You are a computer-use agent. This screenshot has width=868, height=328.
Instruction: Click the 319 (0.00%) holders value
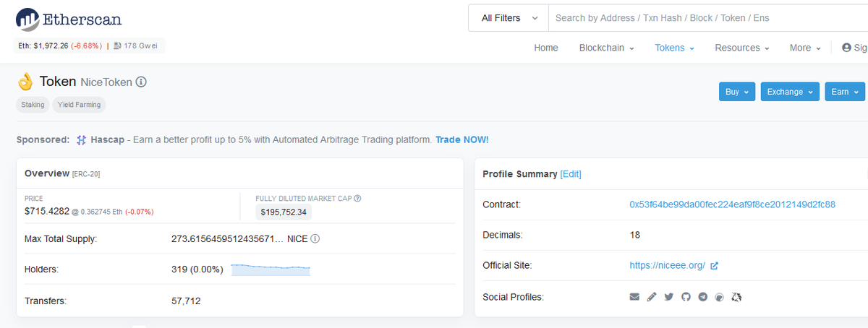[197, 269]
